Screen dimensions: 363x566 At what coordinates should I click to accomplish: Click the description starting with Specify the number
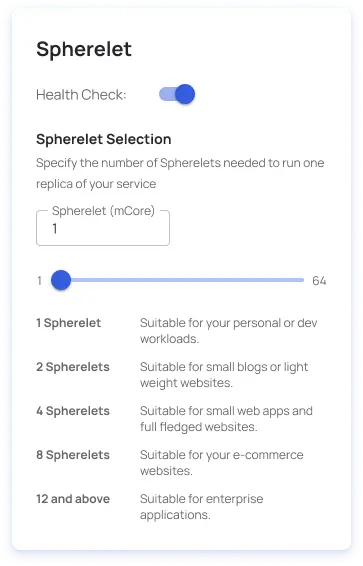tap(180, 173)
